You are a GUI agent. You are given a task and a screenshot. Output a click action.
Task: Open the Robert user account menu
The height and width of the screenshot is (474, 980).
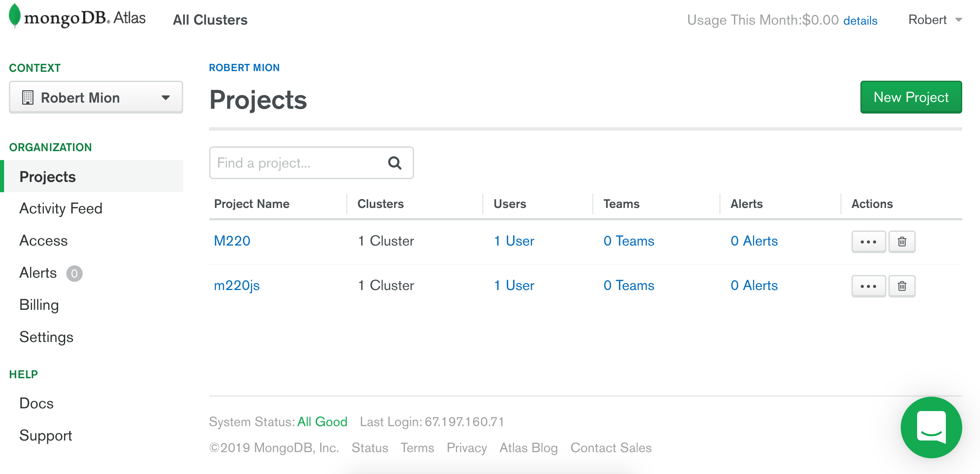tap(935, 20)
